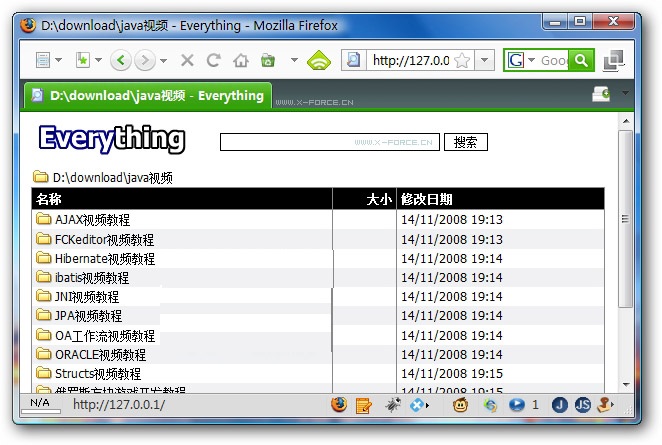Click the Firebug bug icon in status bar

[393, 405]
